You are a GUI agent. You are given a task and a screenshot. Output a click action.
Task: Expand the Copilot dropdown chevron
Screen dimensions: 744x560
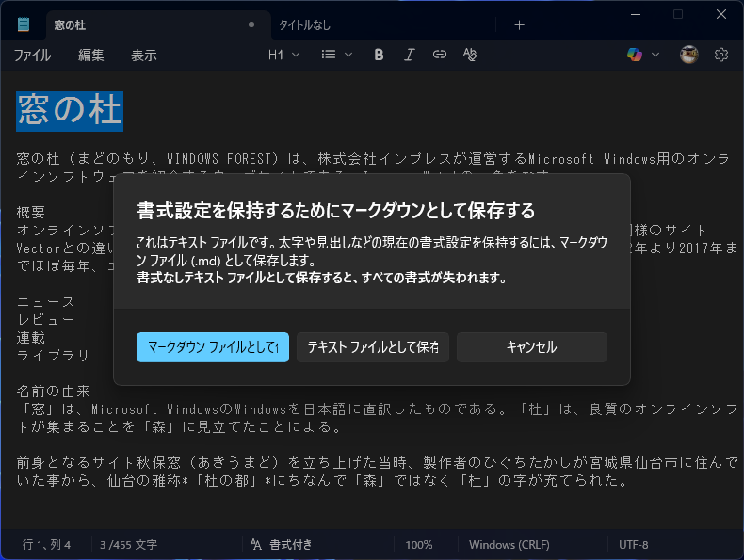[655, 55]
